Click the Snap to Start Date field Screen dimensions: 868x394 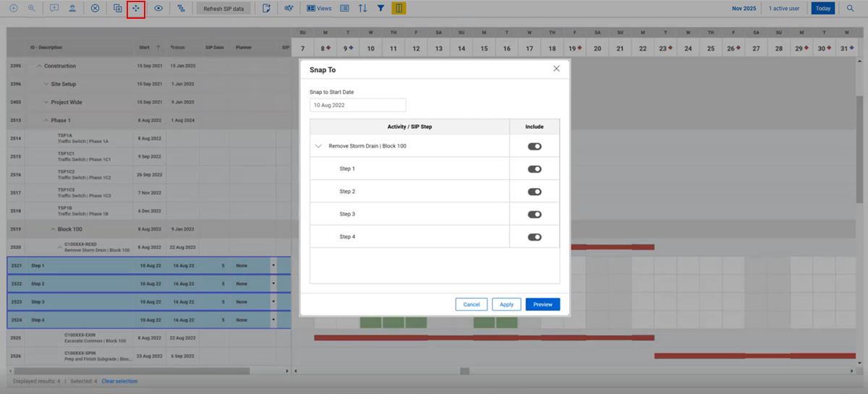coord(357,106)
